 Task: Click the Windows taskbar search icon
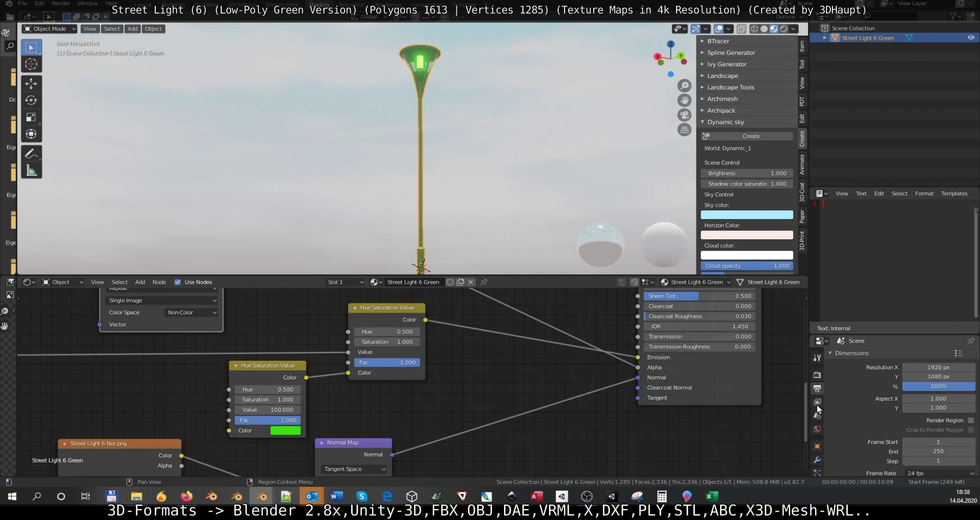[x=36, y=496]
